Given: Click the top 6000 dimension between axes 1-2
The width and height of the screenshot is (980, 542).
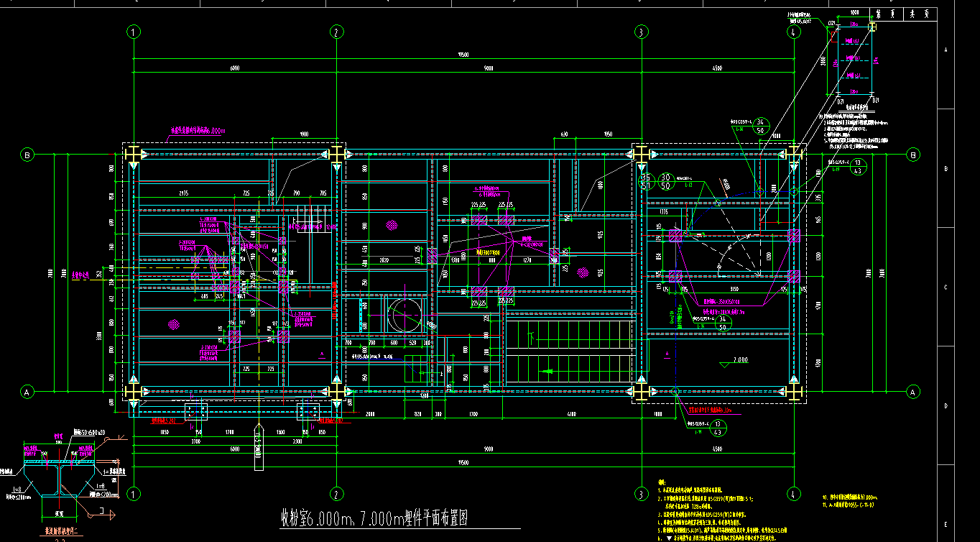Looking at the screenshot, I should click(234, 68).
